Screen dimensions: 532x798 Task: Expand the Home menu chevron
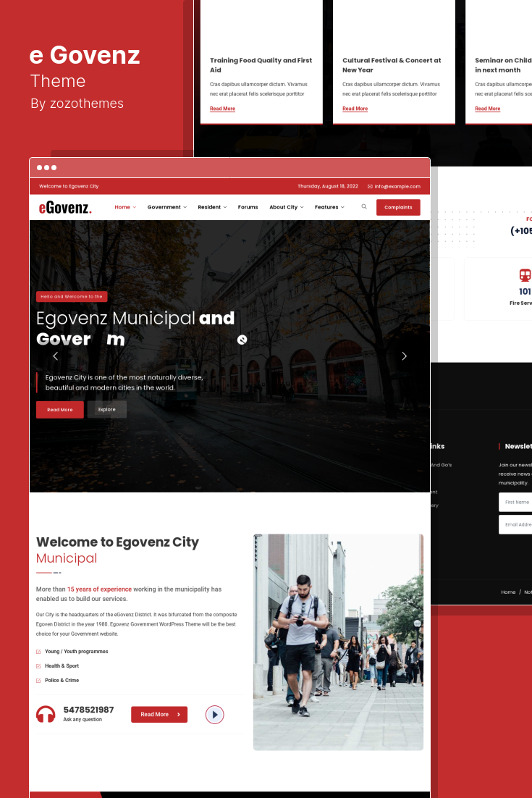tap(135, 207)
